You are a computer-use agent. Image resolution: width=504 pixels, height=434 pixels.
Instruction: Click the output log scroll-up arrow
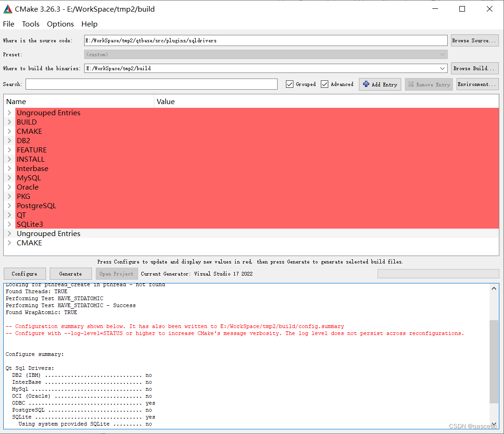pos(494,289)
